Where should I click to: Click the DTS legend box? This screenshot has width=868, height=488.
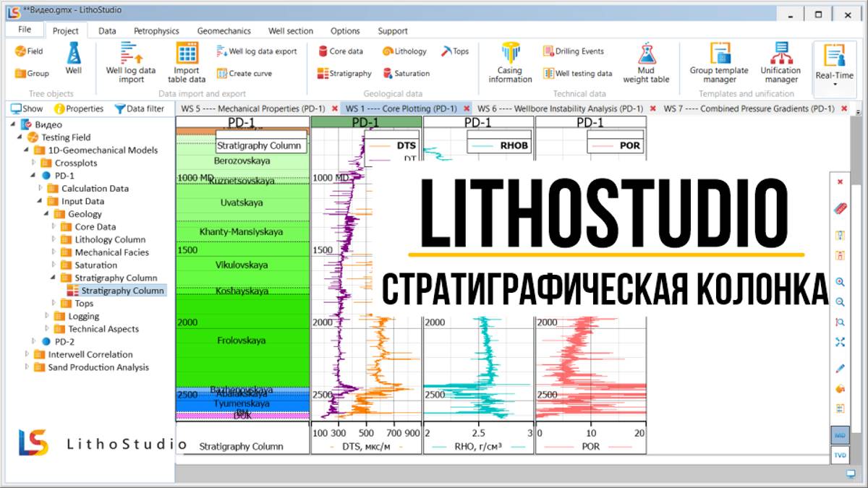point(392,145)
